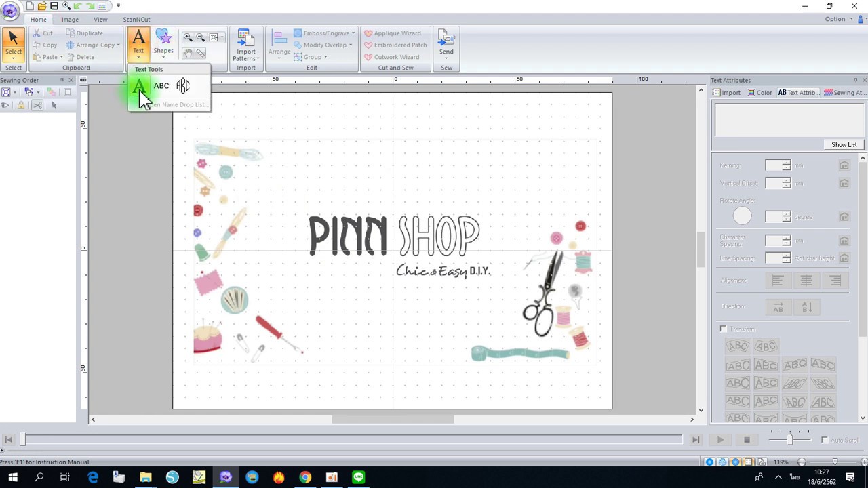Switch to the ScanNCut ribbon tab
868x488 pixels.
point(136,20)
